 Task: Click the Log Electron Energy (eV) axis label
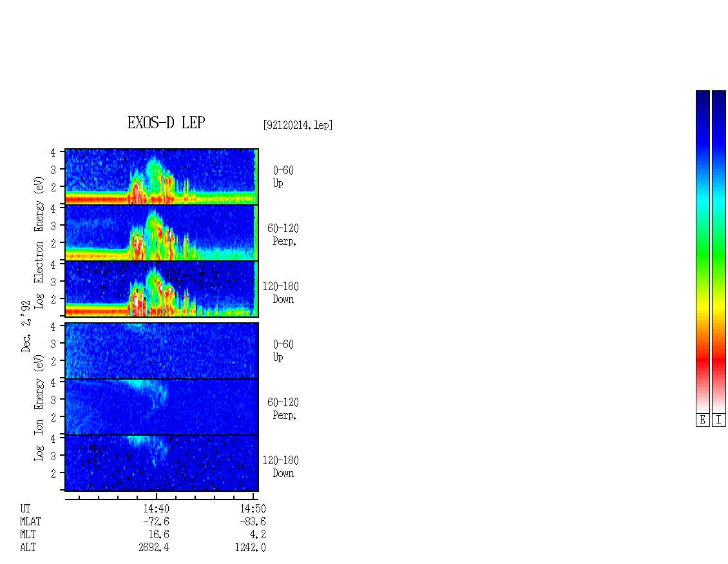coord(39,242)
